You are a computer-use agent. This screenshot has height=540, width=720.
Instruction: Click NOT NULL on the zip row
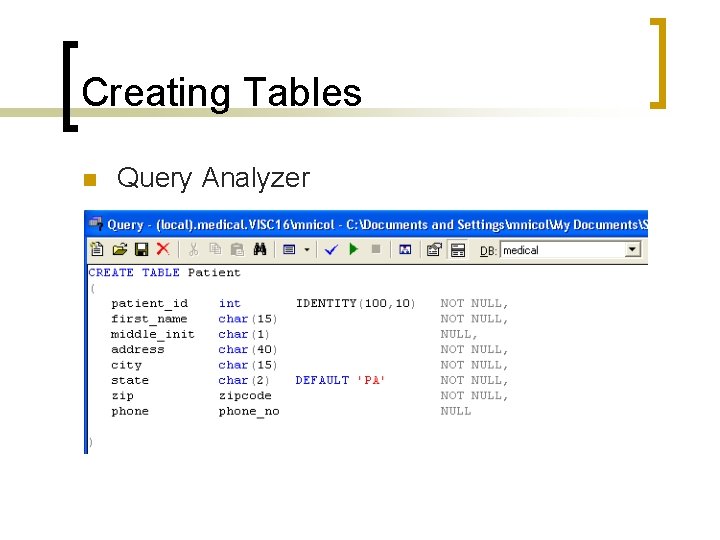coord(474,396)
